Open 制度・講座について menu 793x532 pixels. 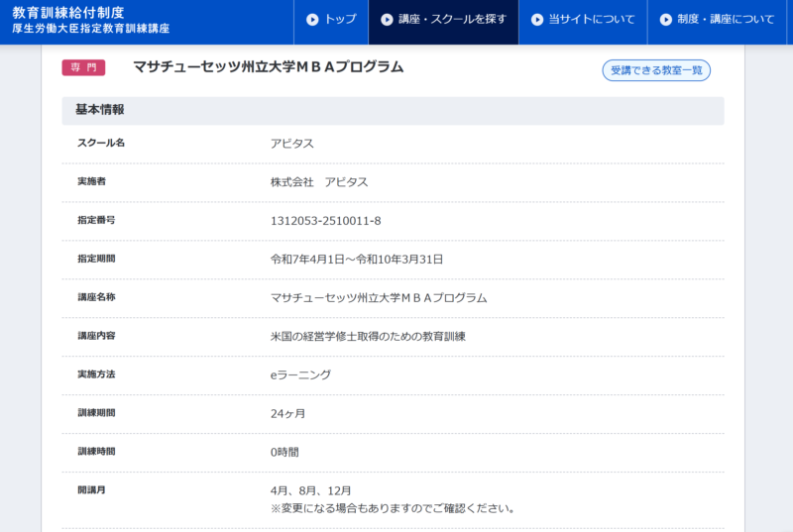coord(717,22)
